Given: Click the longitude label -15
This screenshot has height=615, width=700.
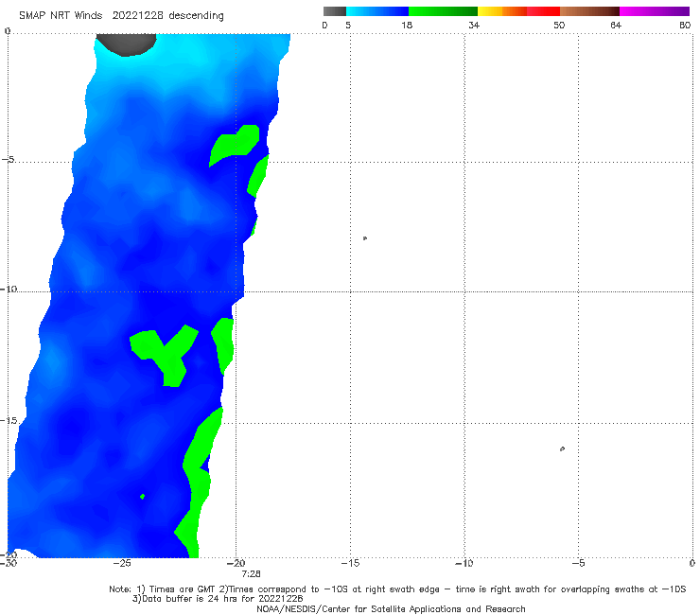Looking at the screenshot, I should coord(350,563).
